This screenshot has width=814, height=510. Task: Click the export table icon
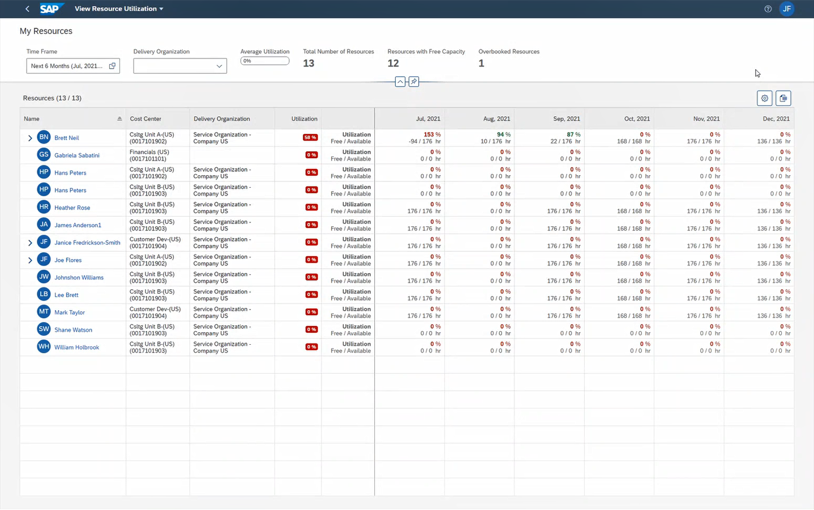[x=783, y=98]
